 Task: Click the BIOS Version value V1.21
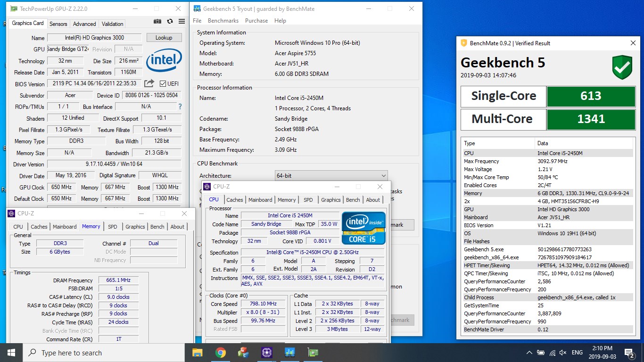click(545, 225)
